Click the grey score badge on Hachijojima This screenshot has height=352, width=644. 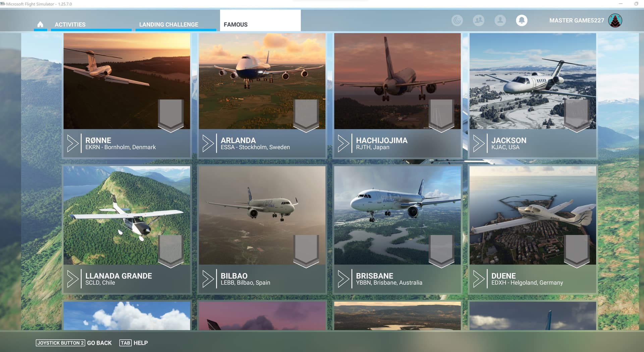click(441, 116)
